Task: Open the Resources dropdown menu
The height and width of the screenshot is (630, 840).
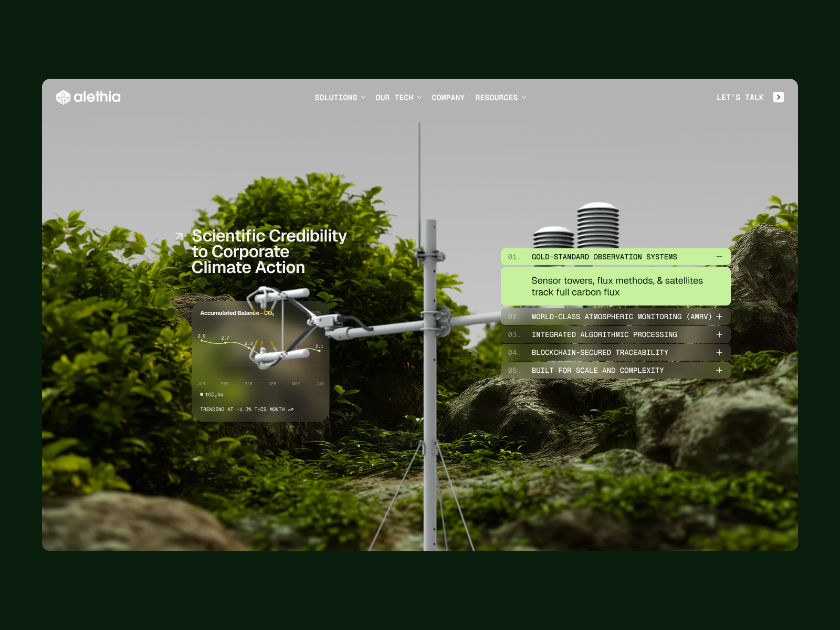Action: [501, 98]
